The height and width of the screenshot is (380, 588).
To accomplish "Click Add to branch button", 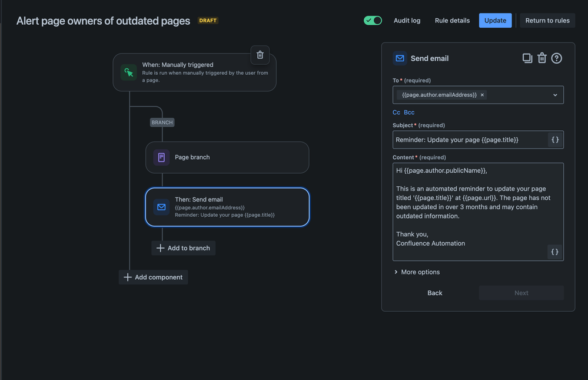I will pos(184,248).
